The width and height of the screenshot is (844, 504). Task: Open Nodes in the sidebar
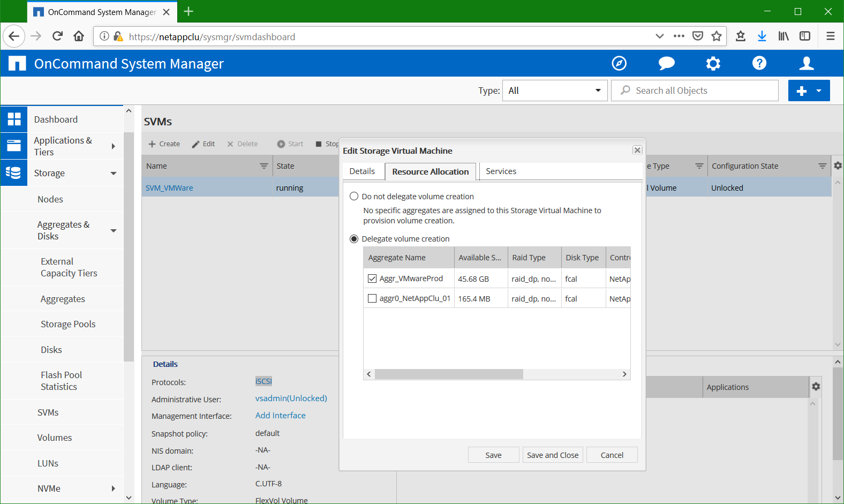pos(50,199)
